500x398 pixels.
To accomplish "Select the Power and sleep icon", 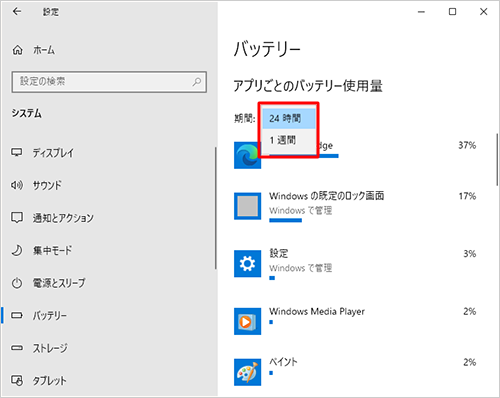I will 17,283.
